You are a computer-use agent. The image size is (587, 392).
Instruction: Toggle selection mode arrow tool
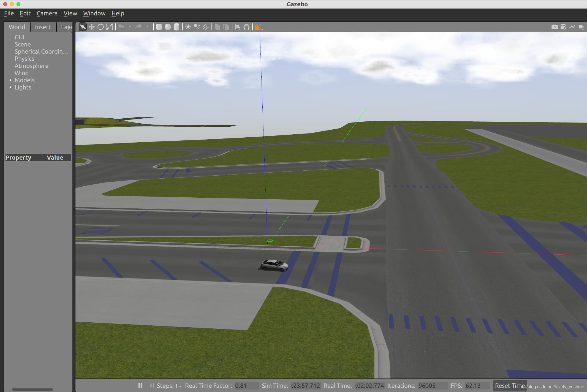click(83, 27)
